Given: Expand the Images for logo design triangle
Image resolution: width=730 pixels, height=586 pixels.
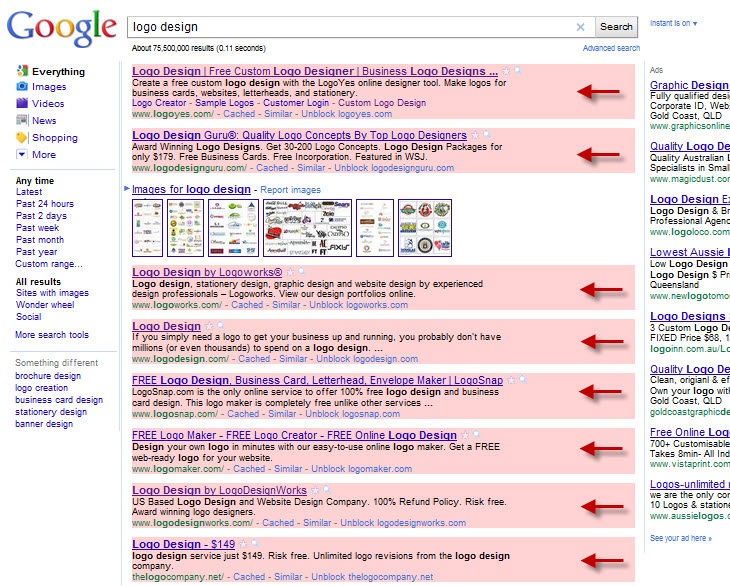Looking at the screenshot, I should pos(127,189).
